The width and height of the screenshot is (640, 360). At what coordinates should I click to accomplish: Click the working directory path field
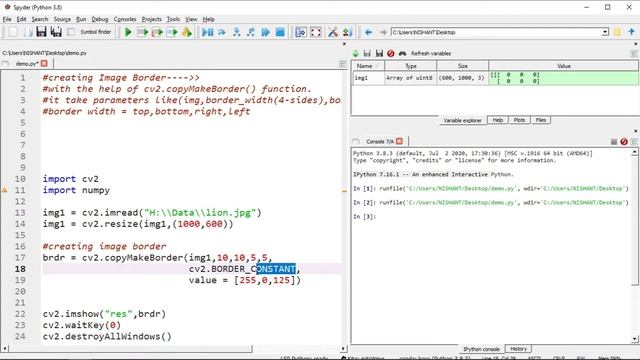pyautogui.click(x=496, y=32)
